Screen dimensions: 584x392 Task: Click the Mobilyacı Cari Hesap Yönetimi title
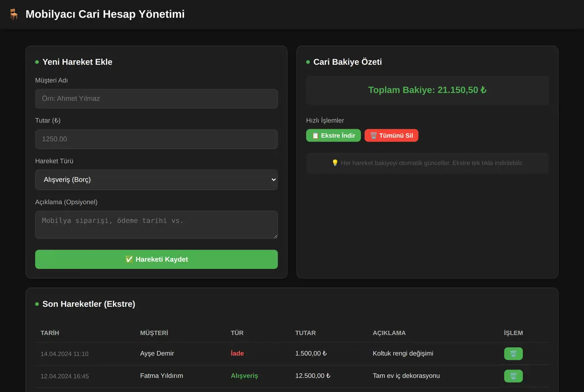coord(105,14)
